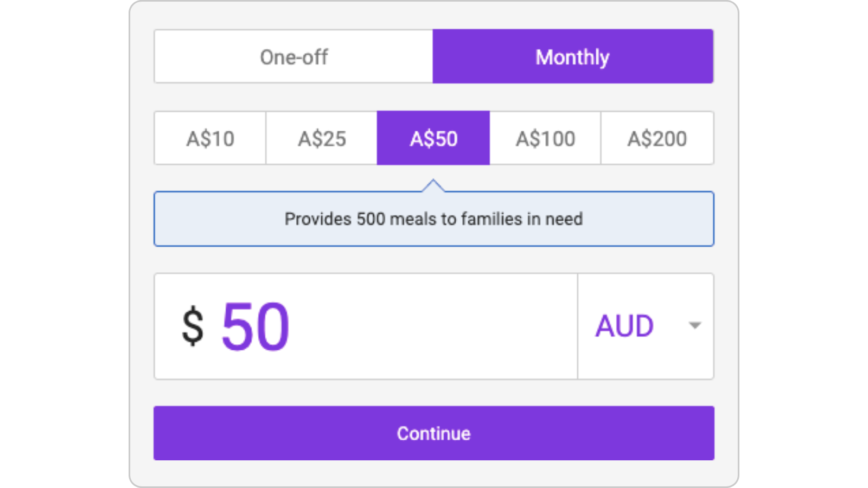Click the One-off tab label text
Viewport: 868px width, 488px height.
coord(293,57)
